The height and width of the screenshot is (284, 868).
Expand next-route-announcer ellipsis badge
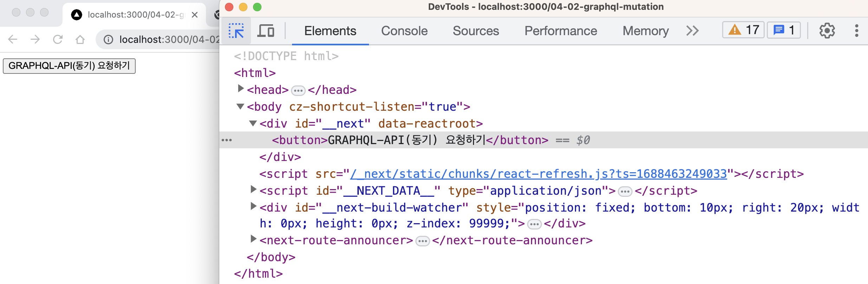pos(422,241)
